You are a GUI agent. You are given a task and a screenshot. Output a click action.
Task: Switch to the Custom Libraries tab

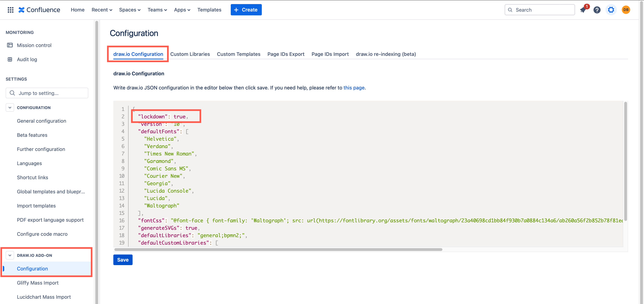click(x=190, y=54)
